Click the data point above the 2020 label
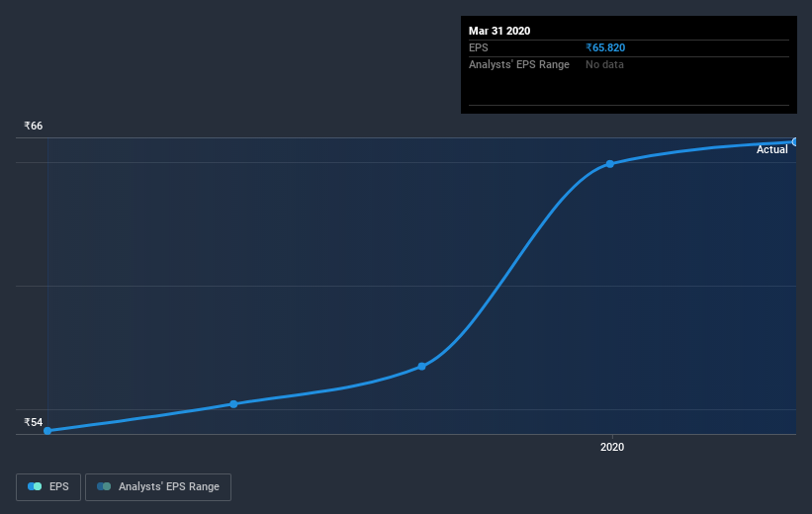 pos(610,164)
